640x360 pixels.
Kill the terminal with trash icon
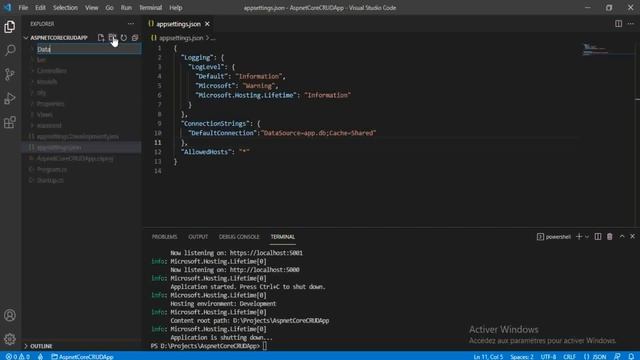609,237
